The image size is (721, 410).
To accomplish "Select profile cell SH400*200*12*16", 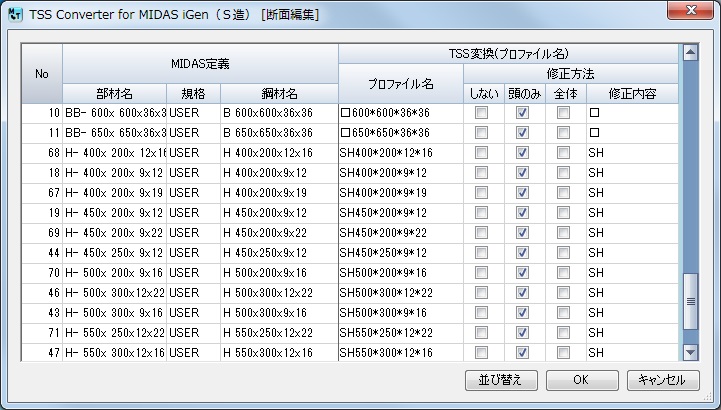I will coord(401,153).
